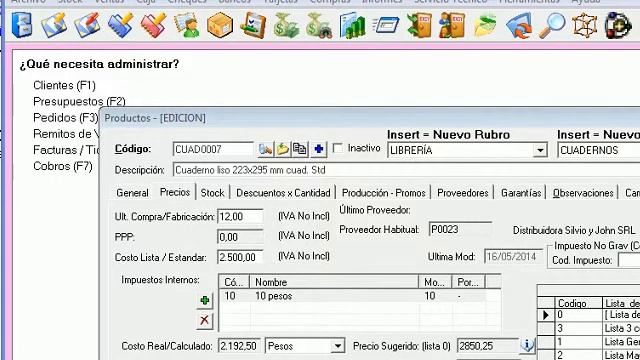Screen dimensions: 640x360
Task: Click the copy product icon beside Código
Action: point(300,149)
